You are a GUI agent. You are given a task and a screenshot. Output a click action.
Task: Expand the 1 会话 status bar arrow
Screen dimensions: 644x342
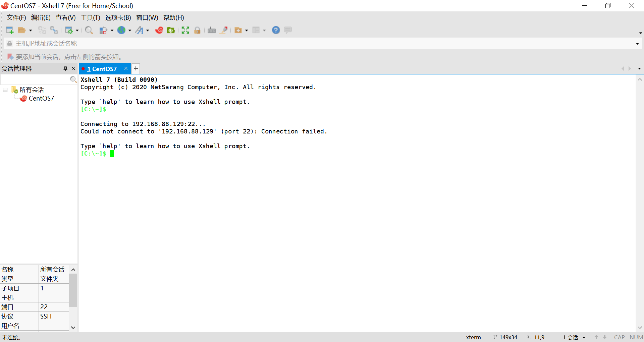pos(584,337)
